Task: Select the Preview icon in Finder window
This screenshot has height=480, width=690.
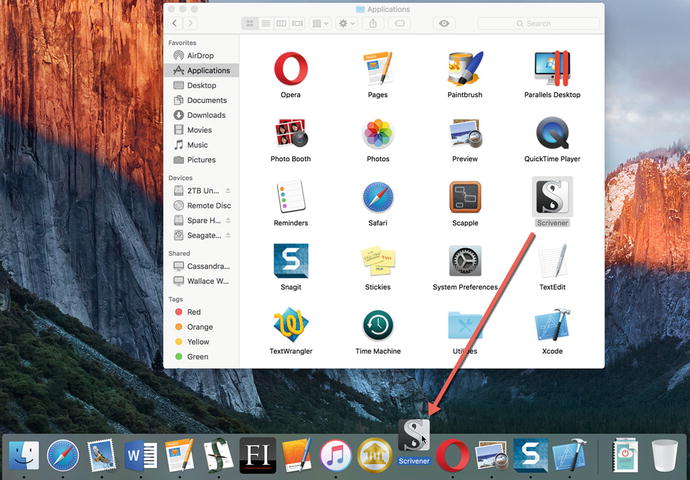Action: click(x=466, y=134)
